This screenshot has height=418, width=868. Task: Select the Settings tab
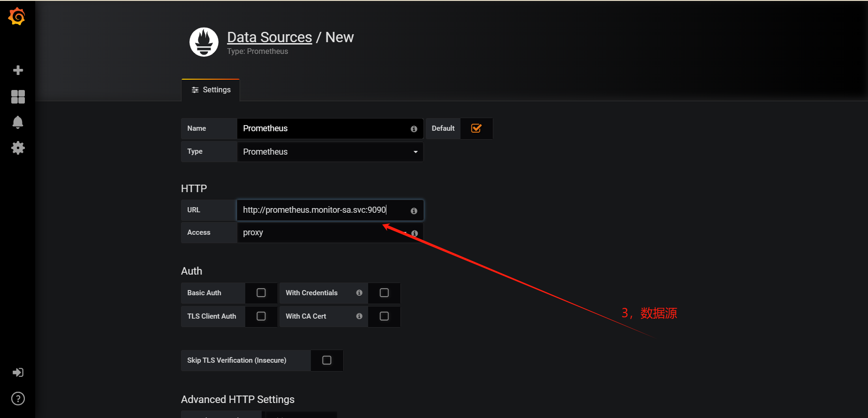[211, 90]
